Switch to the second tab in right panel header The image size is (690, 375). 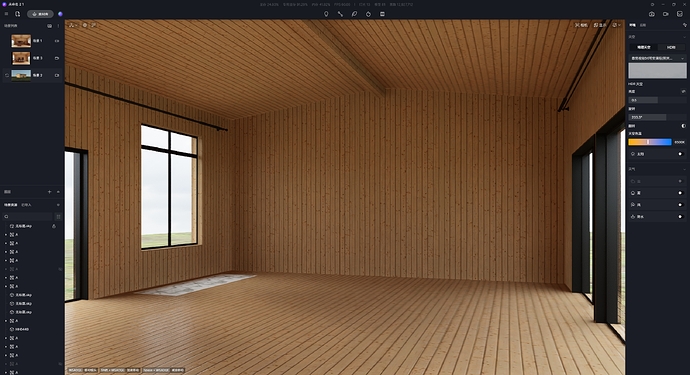tap(643, 26)
